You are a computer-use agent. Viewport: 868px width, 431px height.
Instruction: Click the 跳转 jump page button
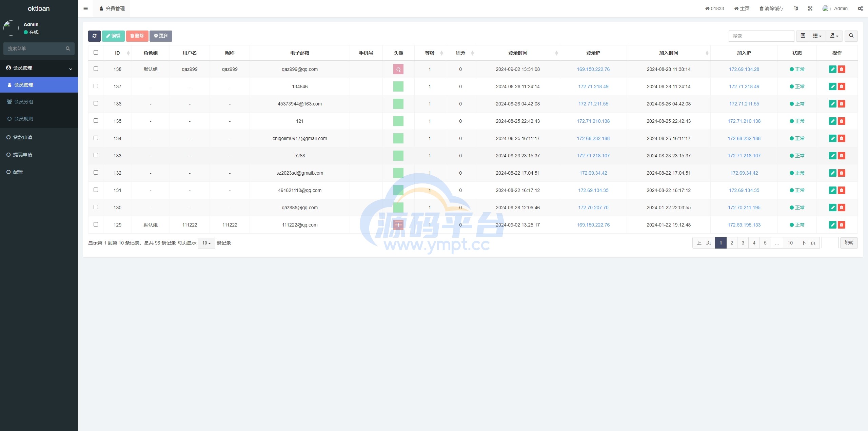pyautogui.click(x=849, y=243)
